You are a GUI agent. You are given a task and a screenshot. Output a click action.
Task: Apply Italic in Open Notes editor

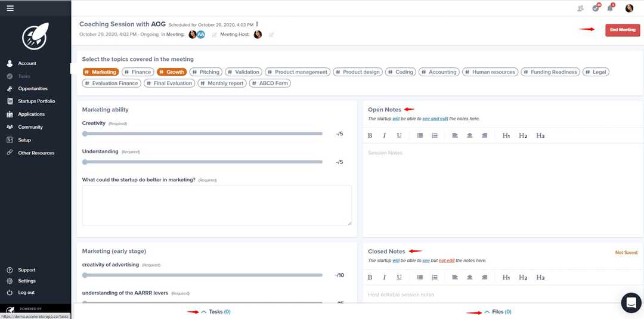coord(385,135)
